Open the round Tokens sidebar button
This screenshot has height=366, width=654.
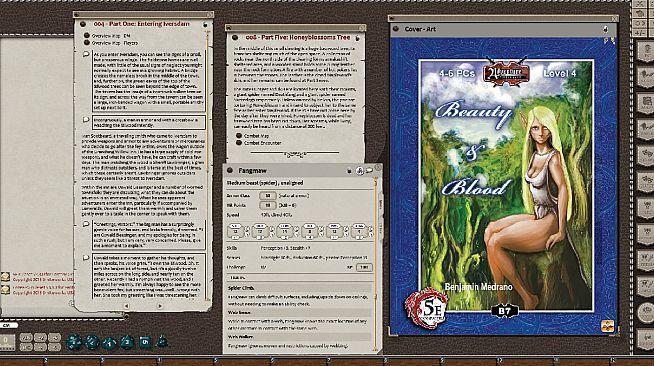coord(646,313)
